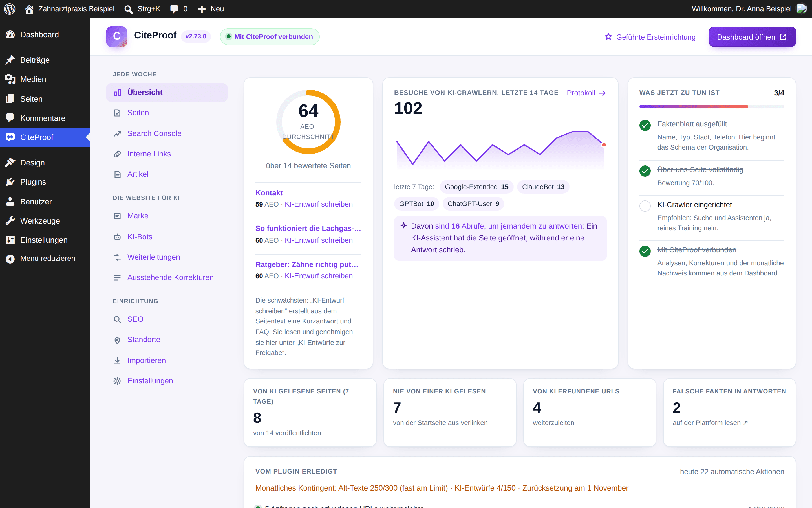812x508 pixels.
Task: Open the Von KI erfundene URLs card
Action: tap(590, 413)
